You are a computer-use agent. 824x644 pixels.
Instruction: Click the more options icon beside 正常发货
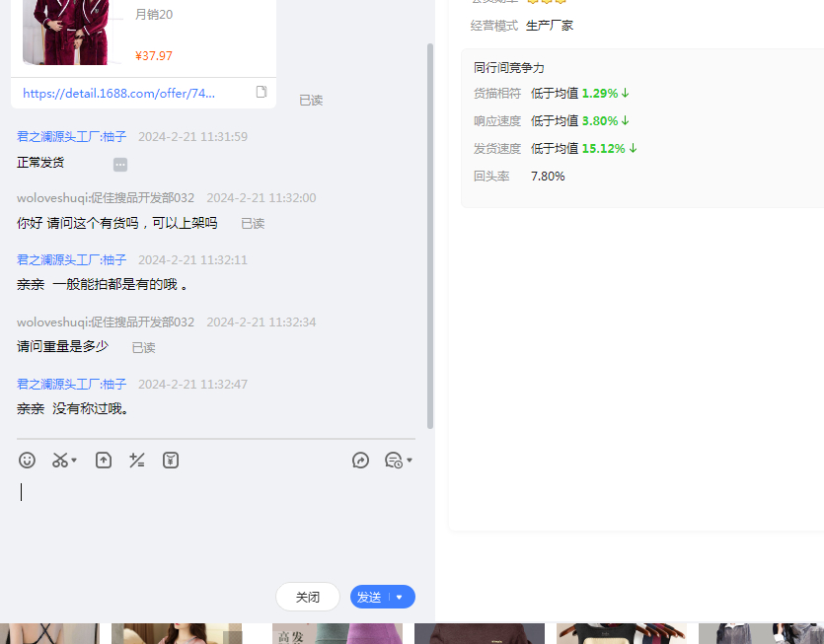click(120, 165)
